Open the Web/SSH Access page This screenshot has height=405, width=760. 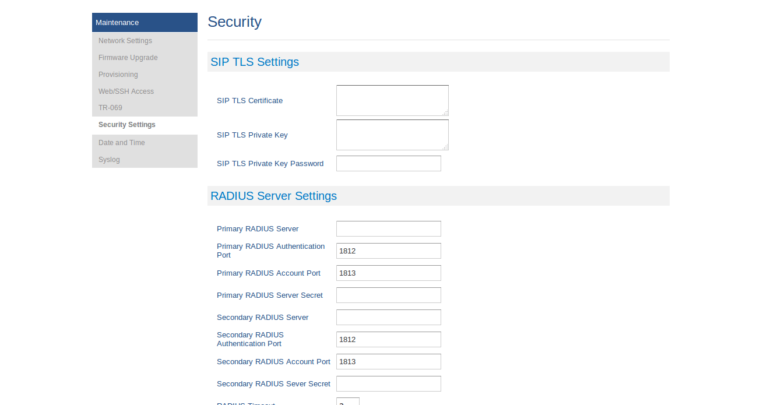pos(126,91)
